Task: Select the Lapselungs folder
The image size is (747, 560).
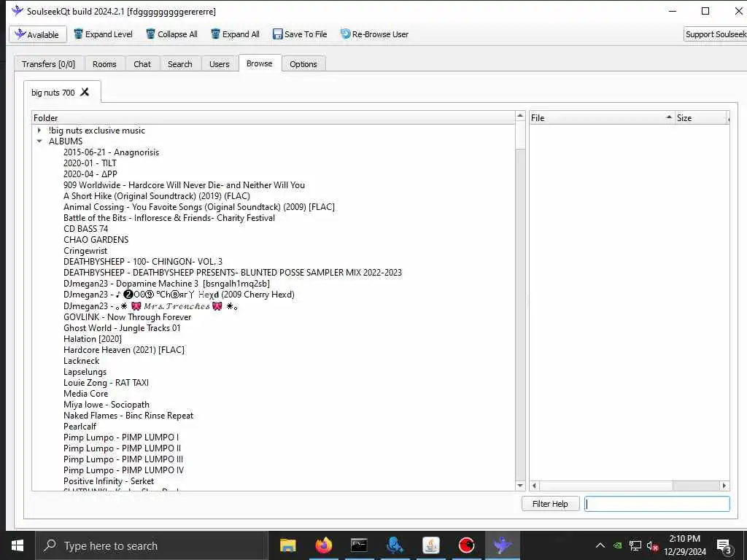Action: 85,372
